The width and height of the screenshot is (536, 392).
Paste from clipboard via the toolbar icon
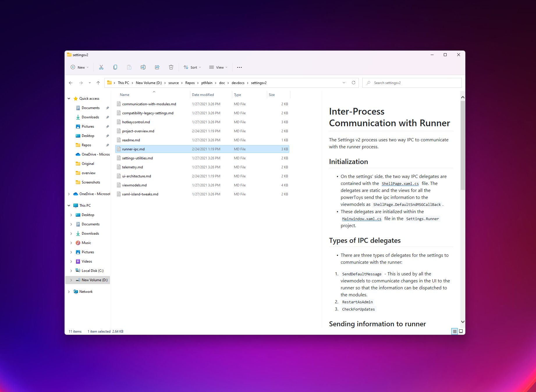click(129, 67)
